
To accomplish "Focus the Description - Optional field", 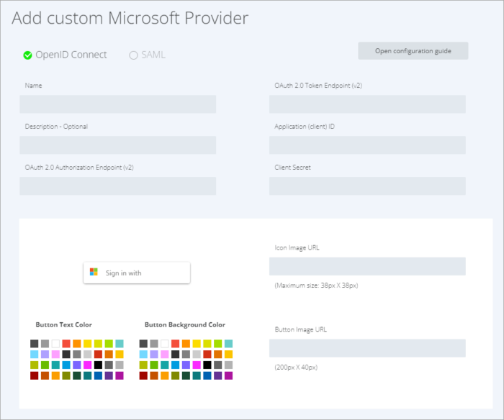I will pos(117,145).
